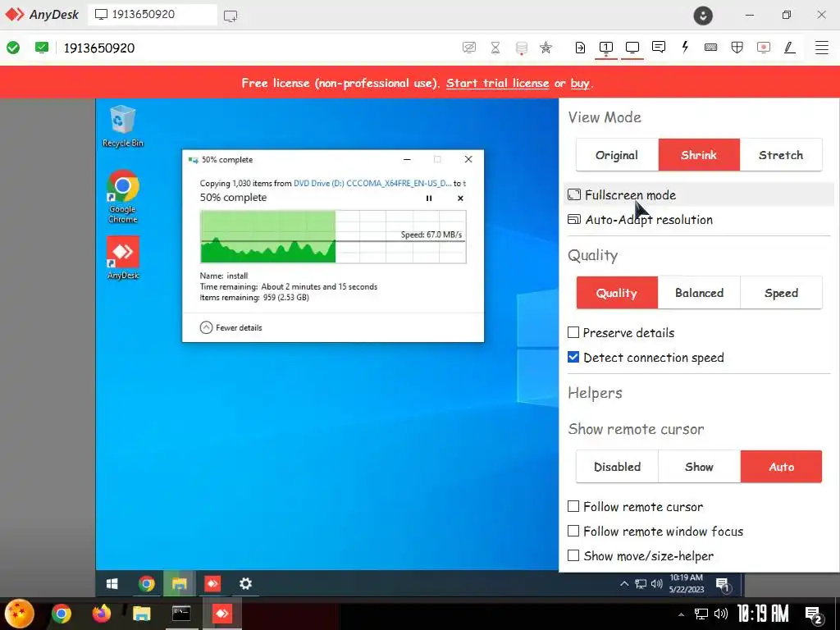
Task: Open the chat icon in AnyDesk toolbar
Action: [x=659, y=47]
